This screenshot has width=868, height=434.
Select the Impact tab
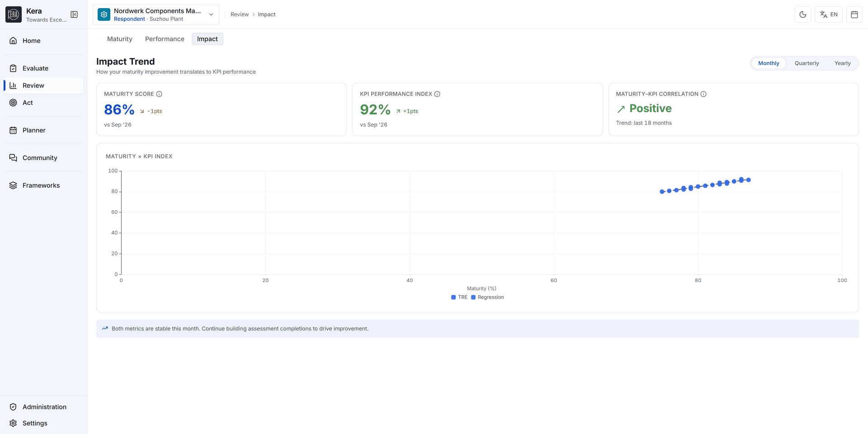point(208,39)
